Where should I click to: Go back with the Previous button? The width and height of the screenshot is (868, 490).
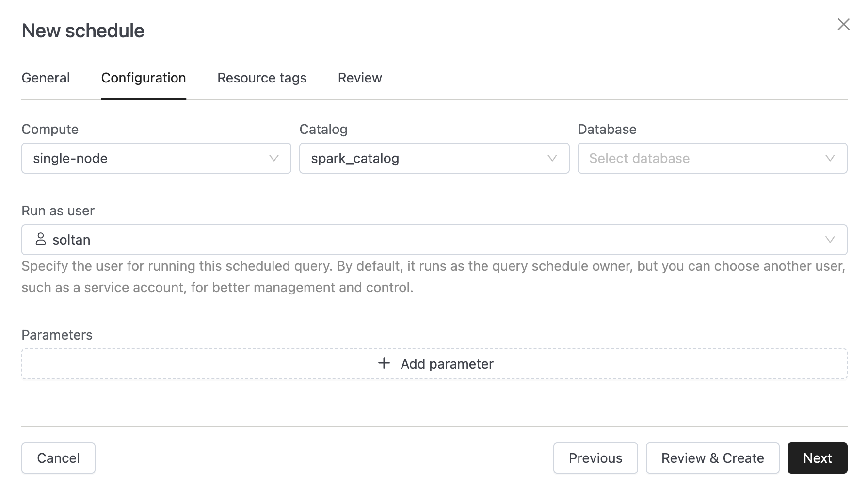point(595,458)
